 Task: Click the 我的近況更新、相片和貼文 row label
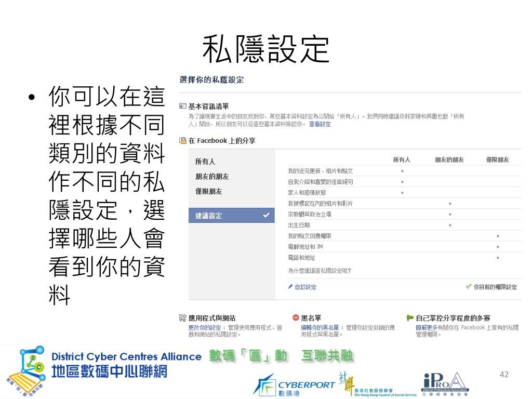320,171
